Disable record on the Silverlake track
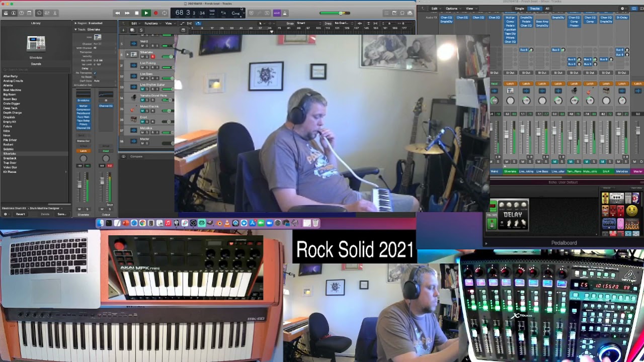Screen dimensions: 644x362 (x=152, y=57)
